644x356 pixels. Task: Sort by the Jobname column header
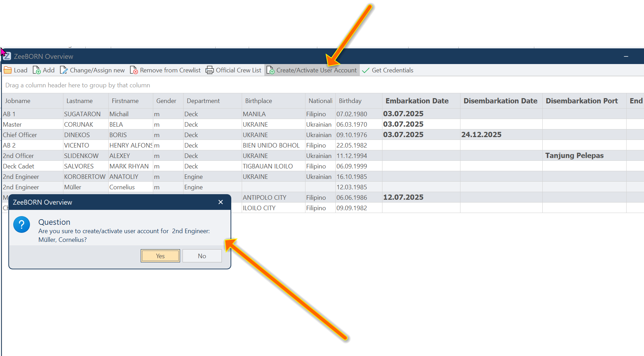(32, 101)
